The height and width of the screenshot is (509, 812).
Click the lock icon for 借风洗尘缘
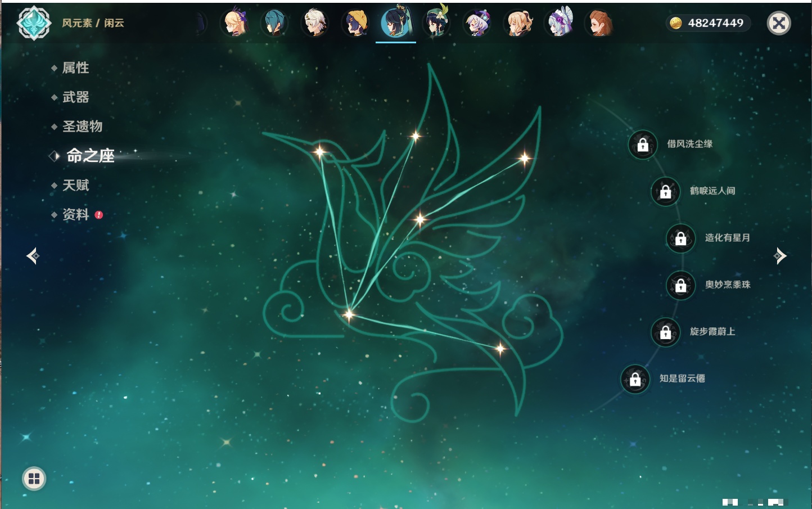click(x=643, y=145)
